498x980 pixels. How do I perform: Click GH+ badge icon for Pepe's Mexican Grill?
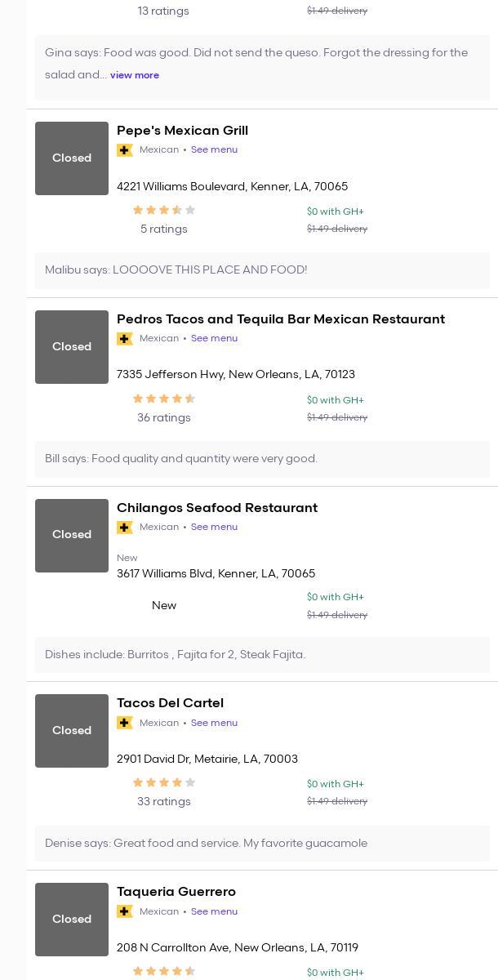pos(125,150)
